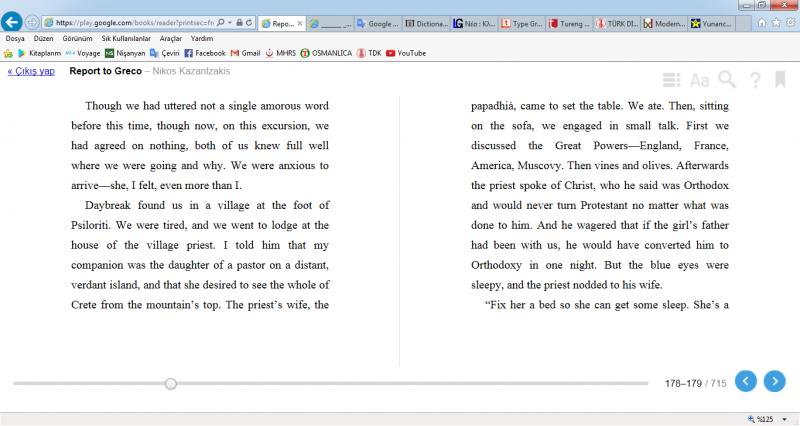This screenshot has width=800, height=426.
Task: Click the add-to-favorites bar star icon
Action: (x=8, y=53)
